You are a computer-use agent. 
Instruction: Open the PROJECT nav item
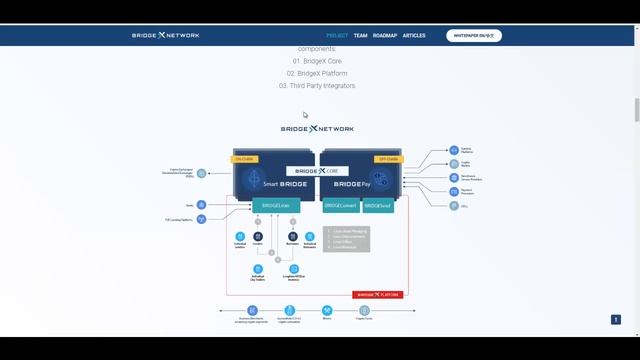click(x=337, y=36)
